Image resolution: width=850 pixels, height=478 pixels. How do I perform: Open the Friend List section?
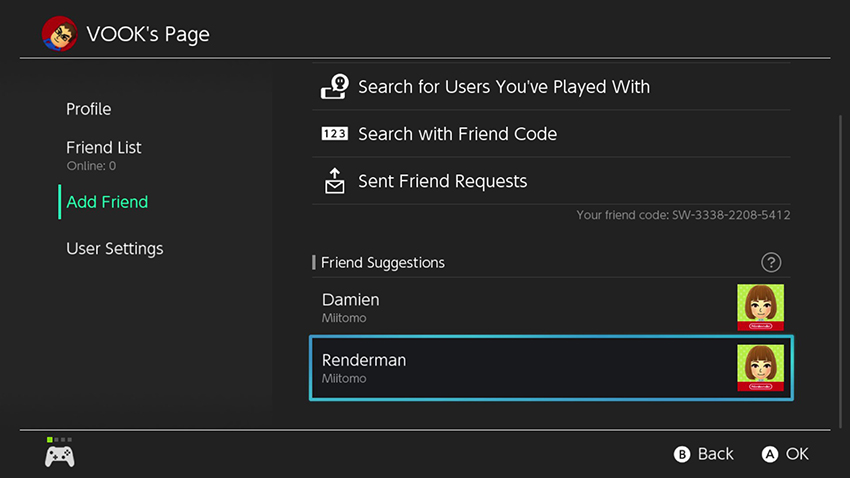104,148
